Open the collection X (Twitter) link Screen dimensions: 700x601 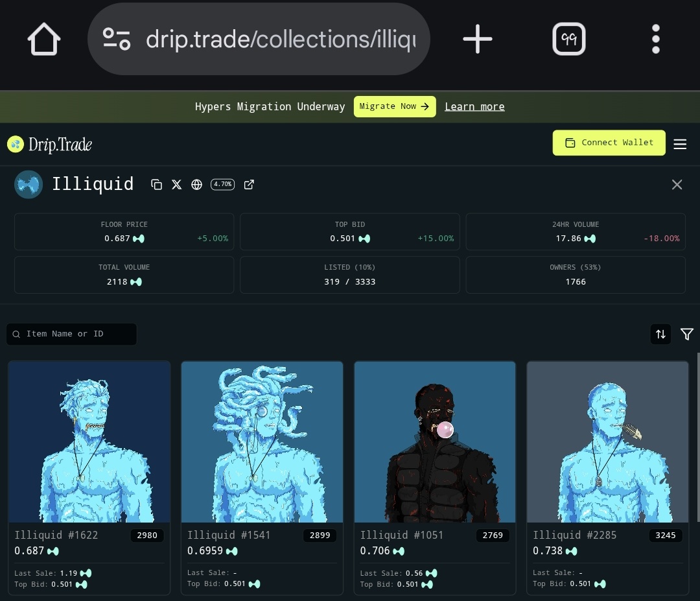pyautogui.click(x=177, y=184)
